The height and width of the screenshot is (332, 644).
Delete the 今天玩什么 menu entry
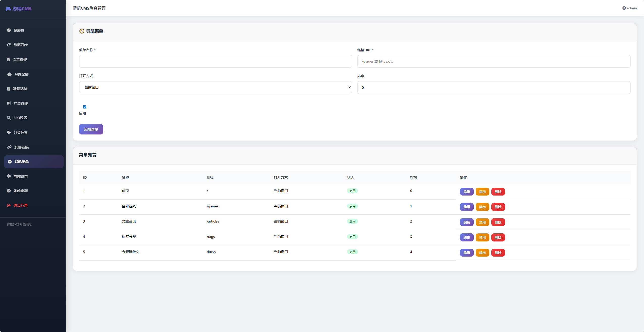(498, 253)
